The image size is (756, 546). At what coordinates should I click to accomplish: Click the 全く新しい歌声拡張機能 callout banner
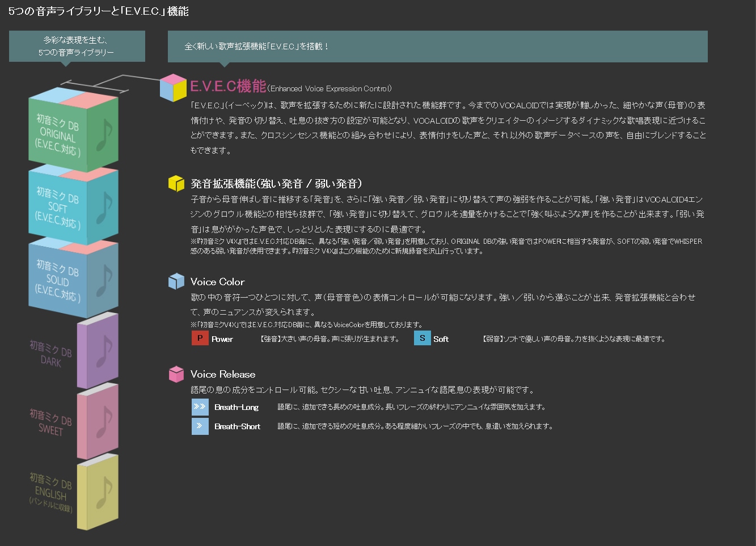437,46
